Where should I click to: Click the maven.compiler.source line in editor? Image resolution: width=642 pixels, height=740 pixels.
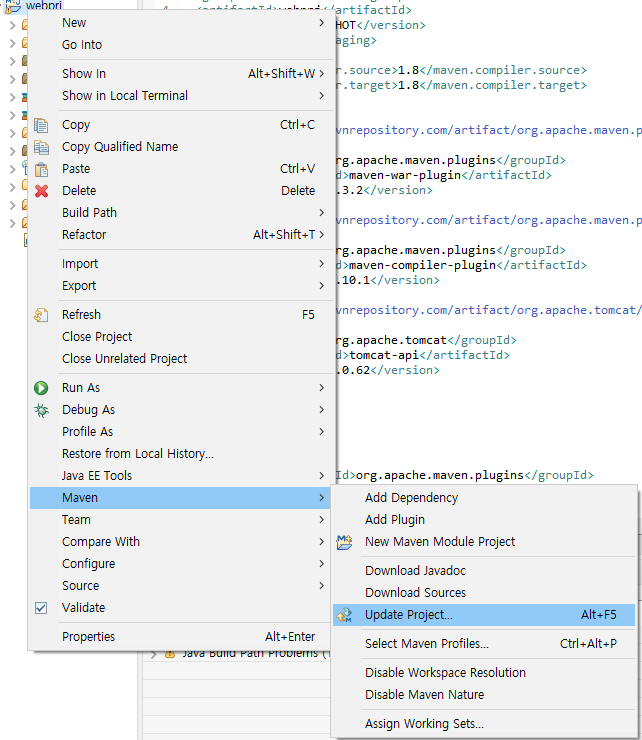coord(461,70)
